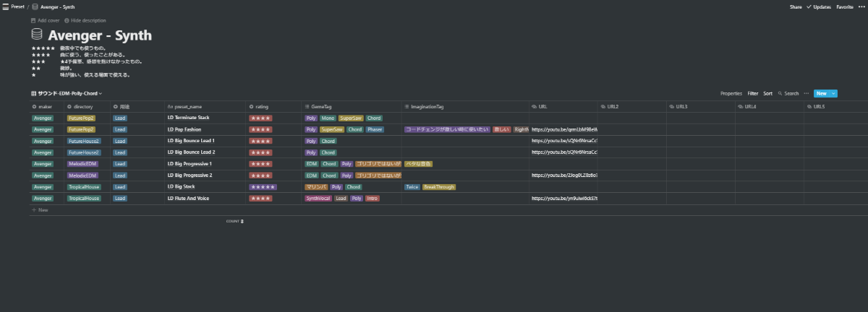The width and height of the screenshot is (868, 312).
Task: Open the URL4 column header
Action: 769,106
